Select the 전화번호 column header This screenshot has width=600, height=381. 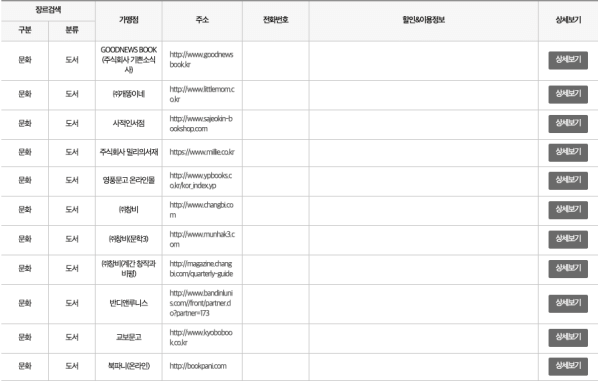(x=276, y=20)
